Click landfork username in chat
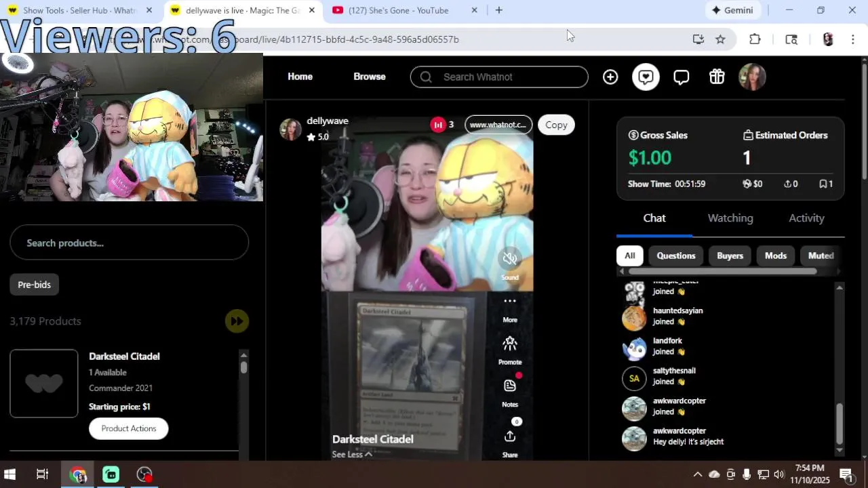 (668, 340)
